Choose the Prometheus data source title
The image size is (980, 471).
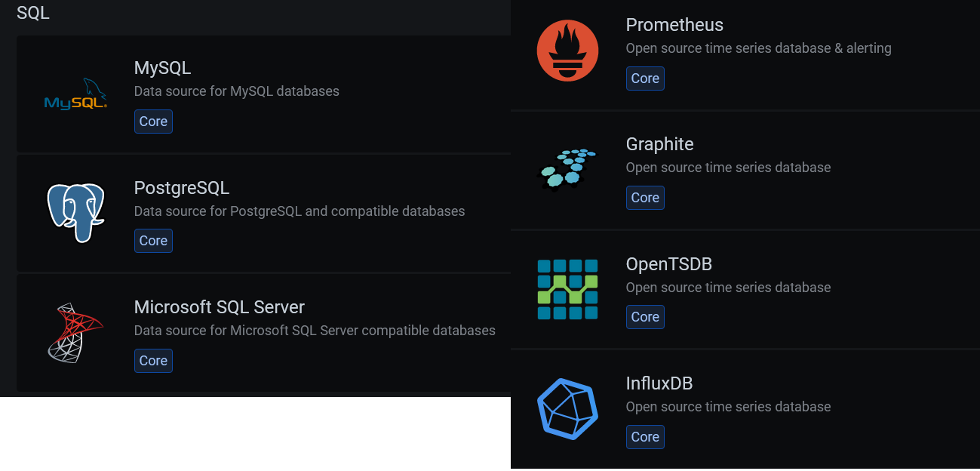click(674, 25)
